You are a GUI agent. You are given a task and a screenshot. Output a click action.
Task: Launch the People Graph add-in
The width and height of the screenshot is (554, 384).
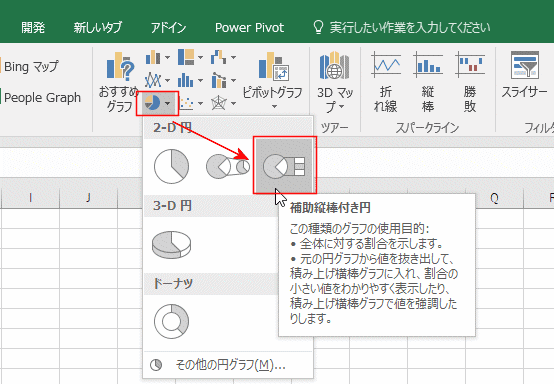pos(41,97)
